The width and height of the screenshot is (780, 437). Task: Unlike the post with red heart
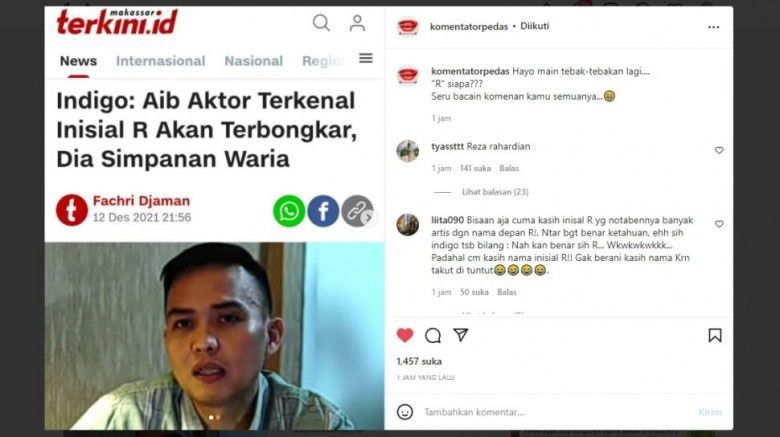click(405, 335)
